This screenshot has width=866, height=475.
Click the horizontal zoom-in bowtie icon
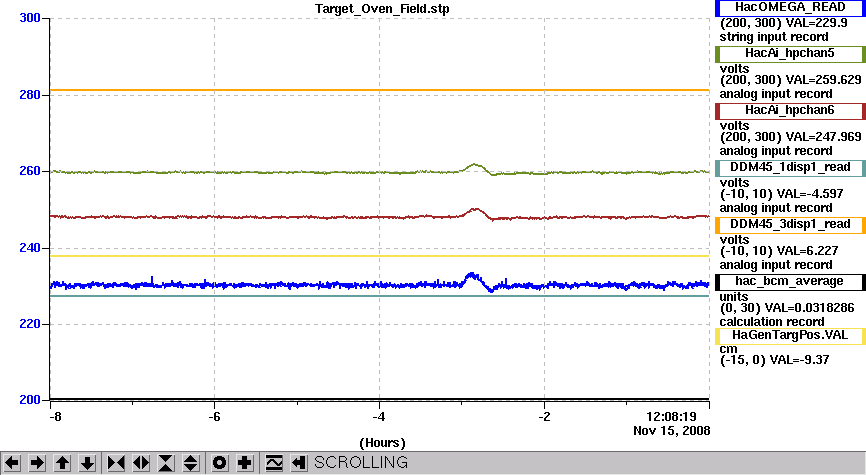point(116,462)
